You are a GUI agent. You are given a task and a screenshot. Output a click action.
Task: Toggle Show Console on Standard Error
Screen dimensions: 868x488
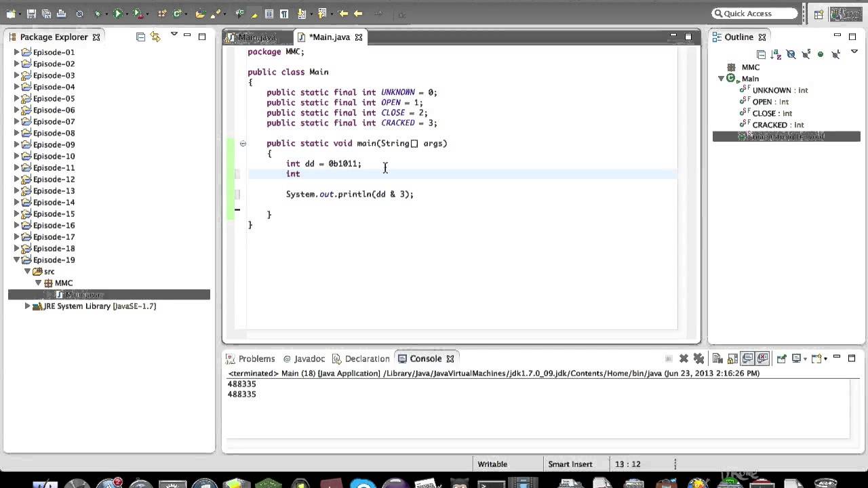[x=762, y=359]
